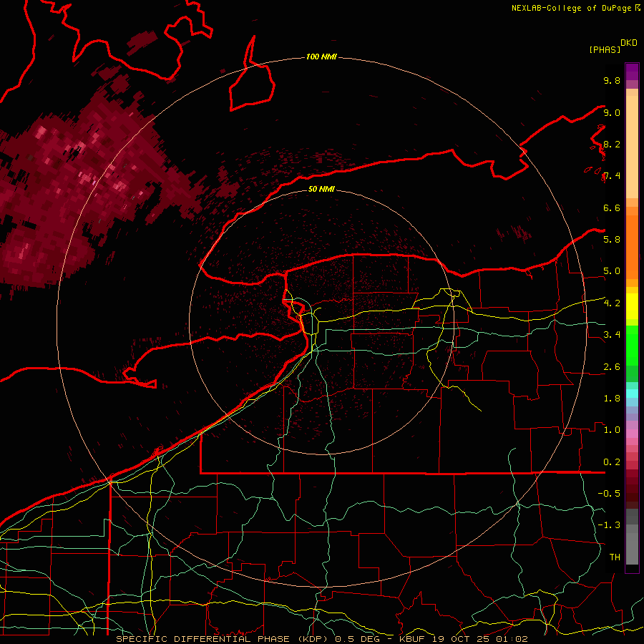Click the [PHAS] legend header
644x644 pixels.
coord(605,49)
